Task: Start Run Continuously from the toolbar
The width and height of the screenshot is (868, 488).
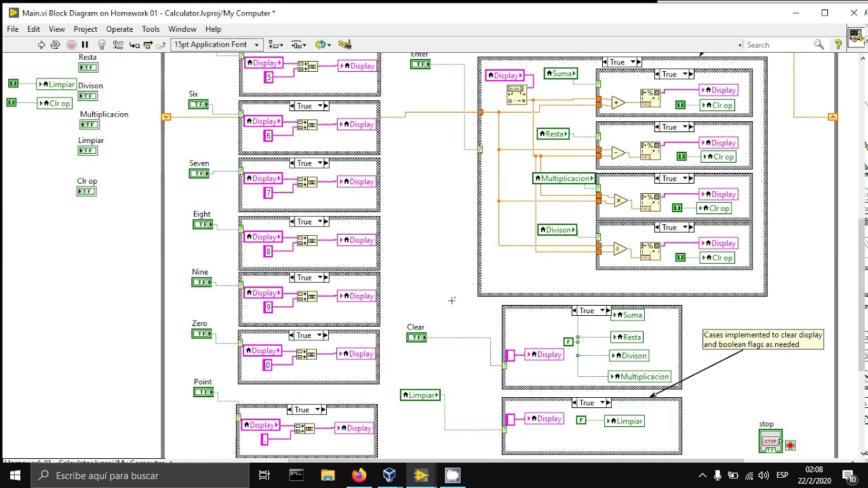Action: click(x=56, y=45)
